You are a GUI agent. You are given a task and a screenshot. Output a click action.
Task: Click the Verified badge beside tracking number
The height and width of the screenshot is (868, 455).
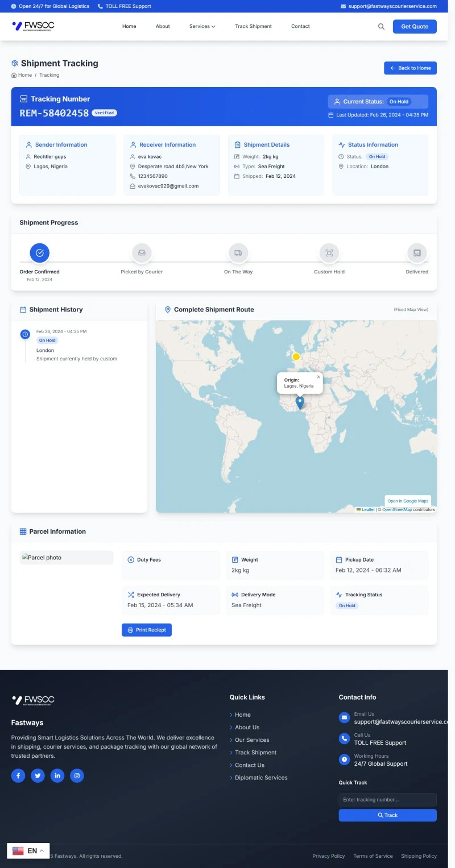tap(104, 113)
